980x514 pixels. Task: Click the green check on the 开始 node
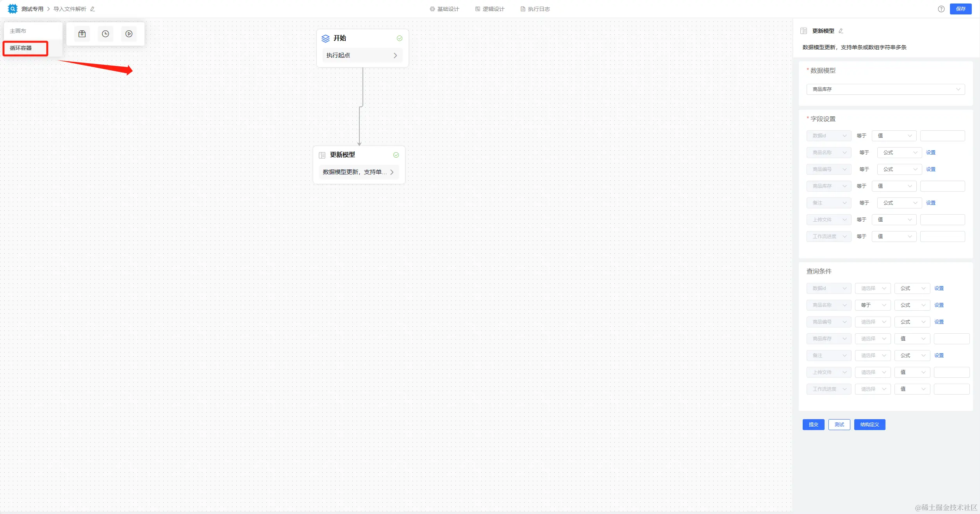pyautogui.click(x=400, y=38)
